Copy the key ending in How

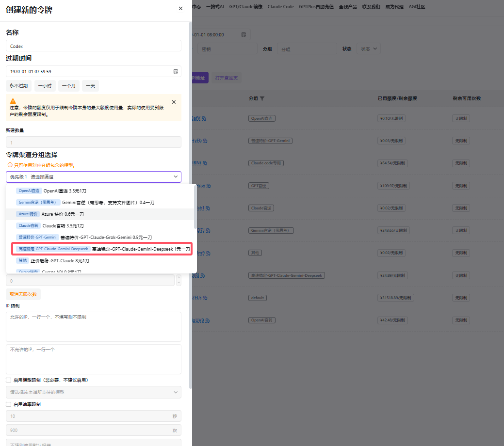[x=208, y=186]
